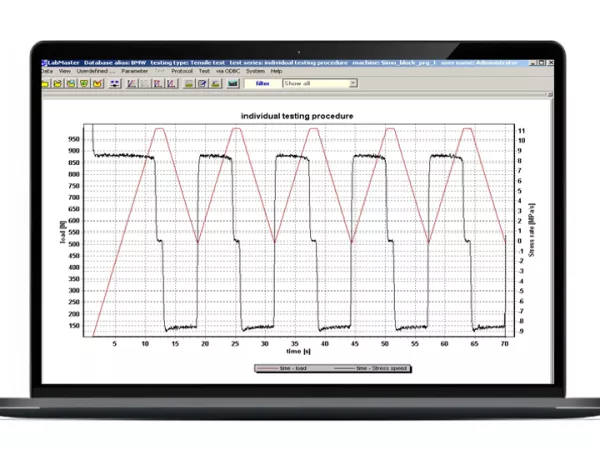Click the last yellow folder icon with red mark

[97, 84]
